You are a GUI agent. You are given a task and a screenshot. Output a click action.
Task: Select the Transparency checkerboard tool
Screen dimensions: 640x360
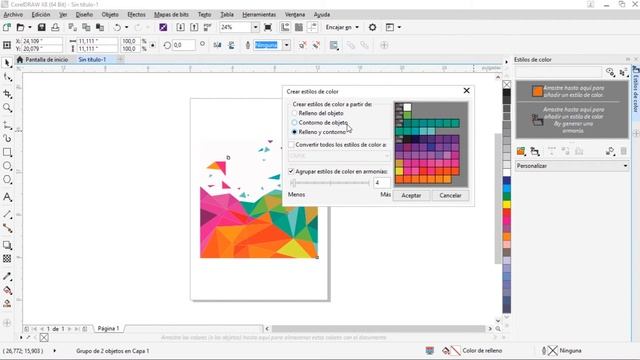pos(7,259)
